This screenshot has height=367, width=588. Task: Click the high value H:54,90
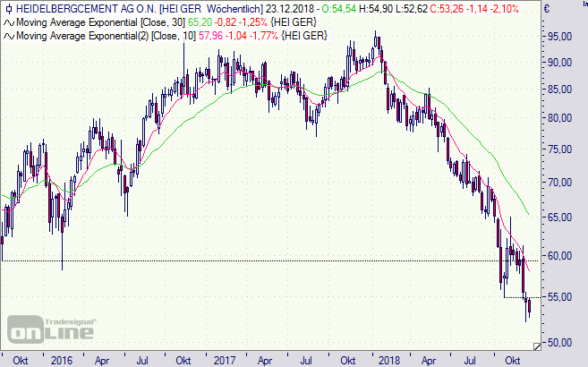[375, 8]
